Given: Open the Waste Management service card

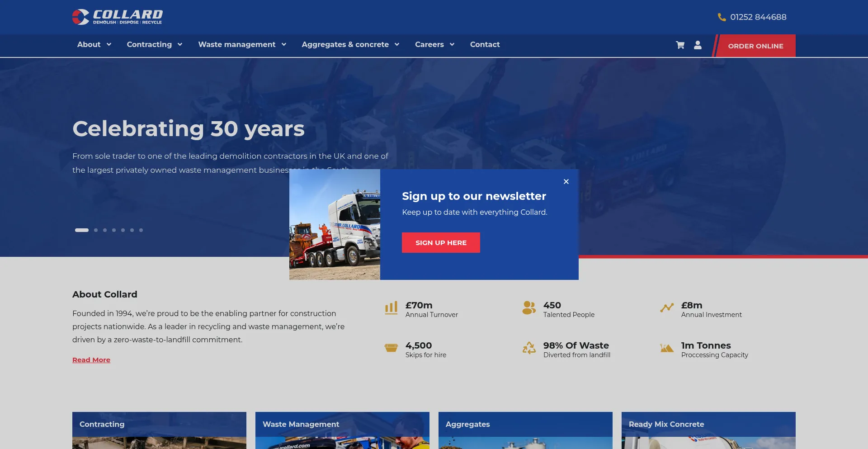Looking at the screenshot, I should point(342,430).
